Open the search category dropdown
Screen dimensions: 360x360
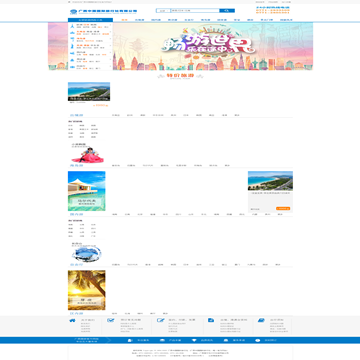163,11
